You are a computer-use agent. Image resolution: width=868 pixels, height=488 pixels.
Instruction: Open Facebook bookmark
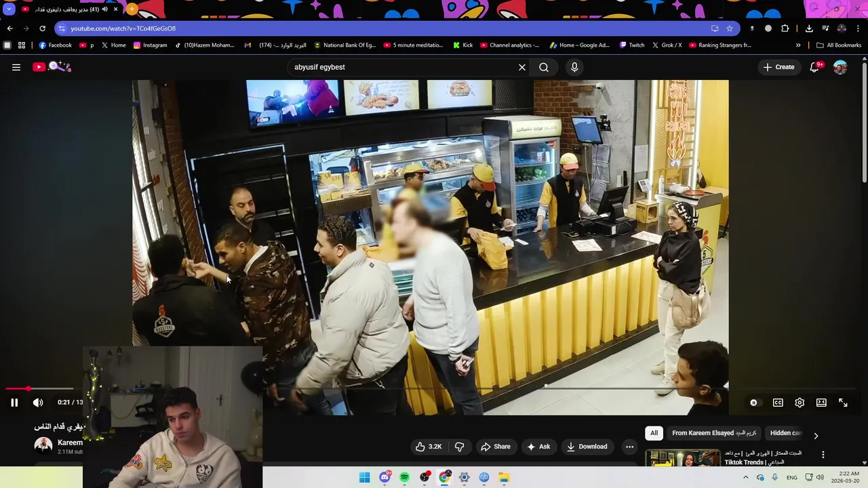pyautogui.click(x=55, y=45)
